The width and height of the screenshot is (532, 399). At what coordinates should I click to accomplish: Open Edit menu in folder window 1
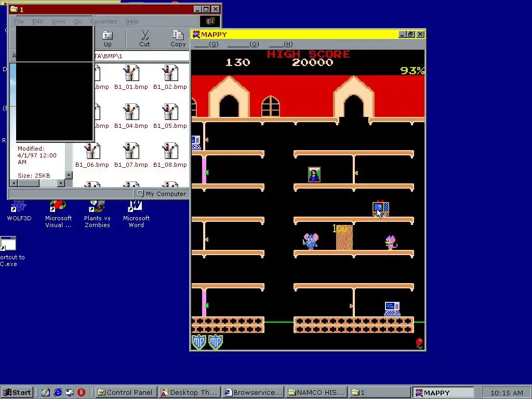(x=37, y=21)
